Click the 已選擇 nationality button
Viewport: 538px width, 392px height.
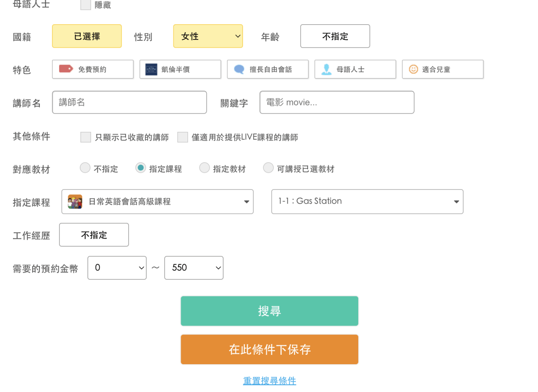[x=87, y=36]
